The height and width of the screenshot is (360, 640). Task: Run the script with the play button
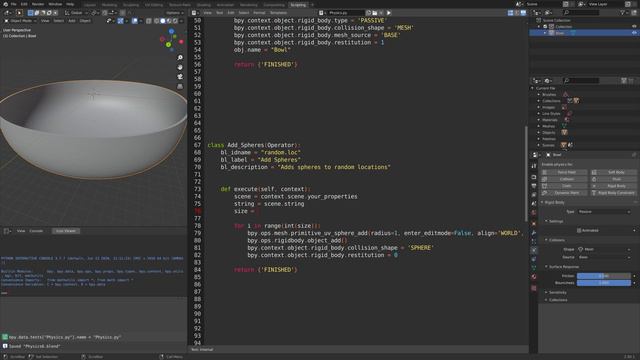(x=389, y=13)
